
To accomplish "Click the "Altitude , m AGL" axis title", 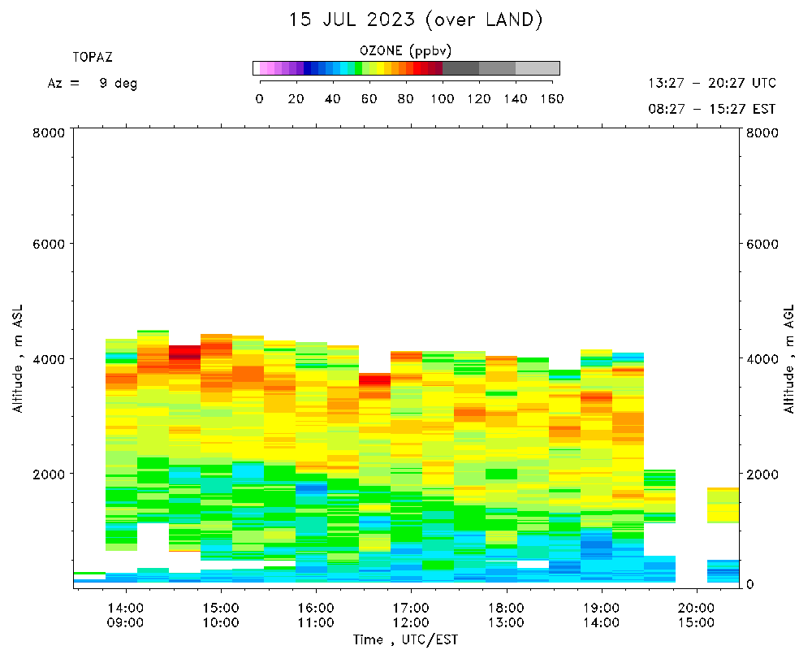I will (x=788, y=358).
